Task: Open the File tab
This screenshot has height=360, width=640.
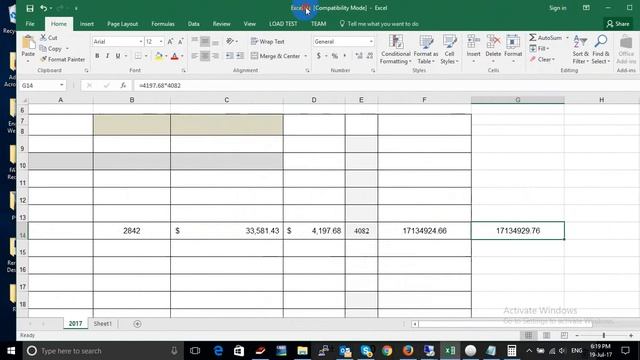Action: tap(30, 24)
